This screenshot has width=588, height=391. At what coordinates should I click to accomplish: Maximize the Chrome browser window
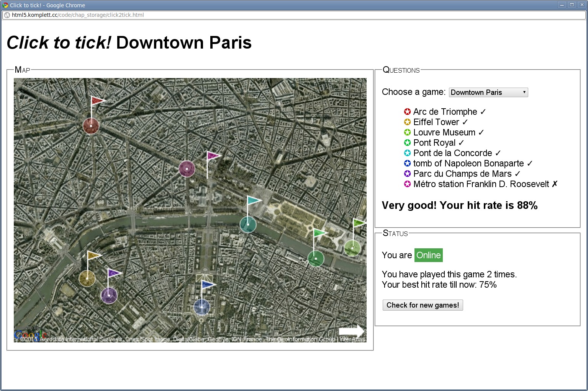point(572,5)
